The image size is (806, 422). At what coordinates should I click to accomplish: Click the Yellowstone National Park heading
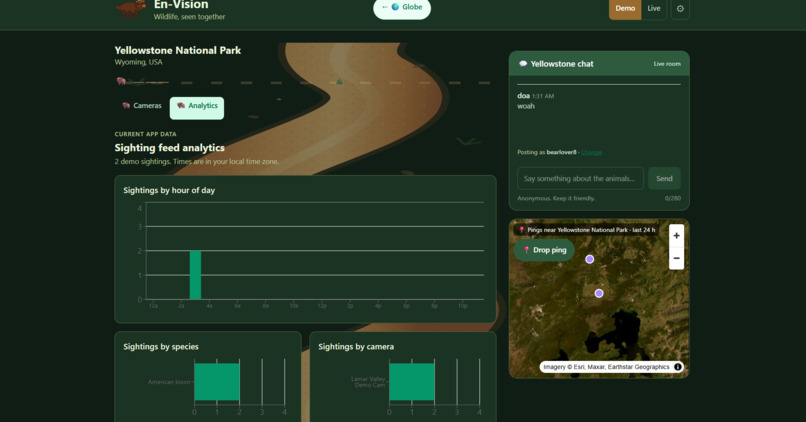(x=177, y=50)
